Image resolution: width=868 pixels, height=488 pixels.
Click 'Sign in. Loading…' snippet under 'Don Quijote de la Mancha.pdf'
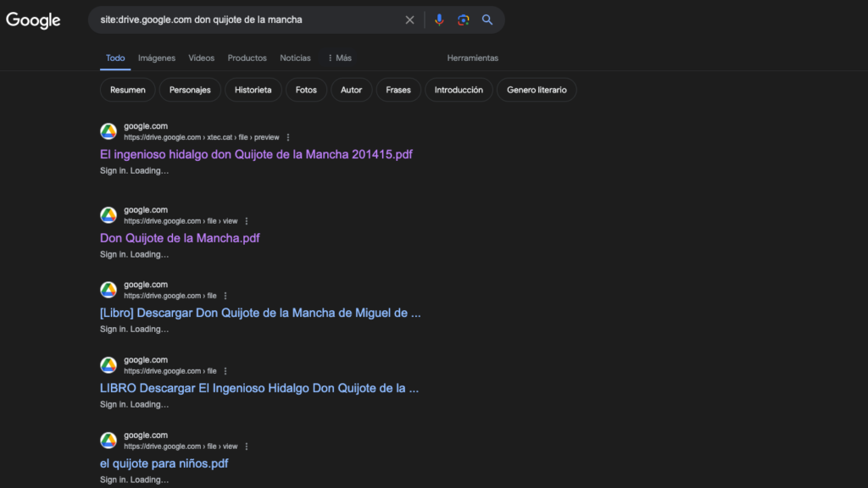[135, 254]
